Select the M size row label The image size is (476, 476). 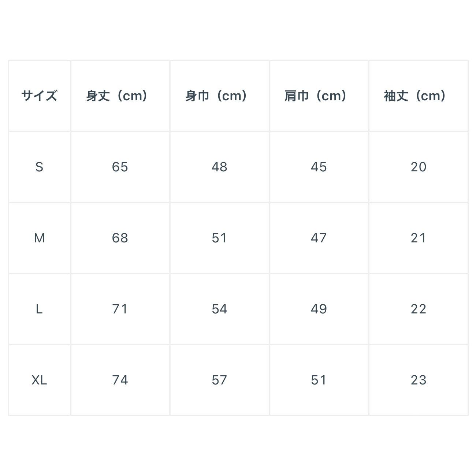39,238
